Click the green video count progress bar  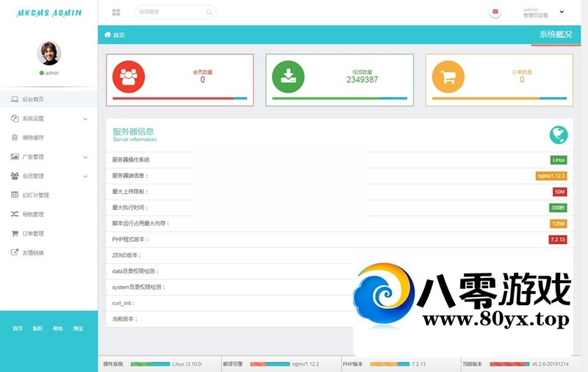pos(340,99)
